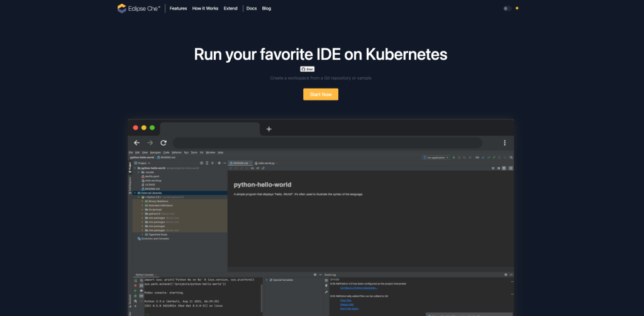Open the File menu in the IDE

click(131, 152)
